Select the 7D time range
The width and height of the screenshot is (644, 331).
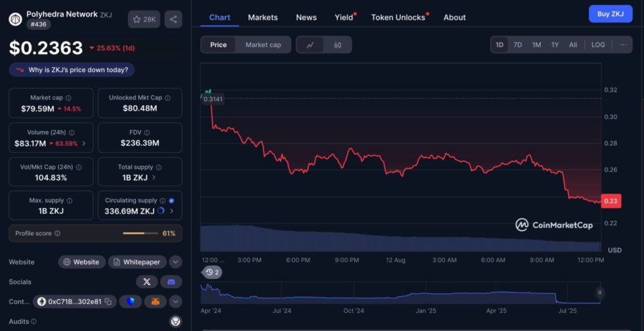518,45
